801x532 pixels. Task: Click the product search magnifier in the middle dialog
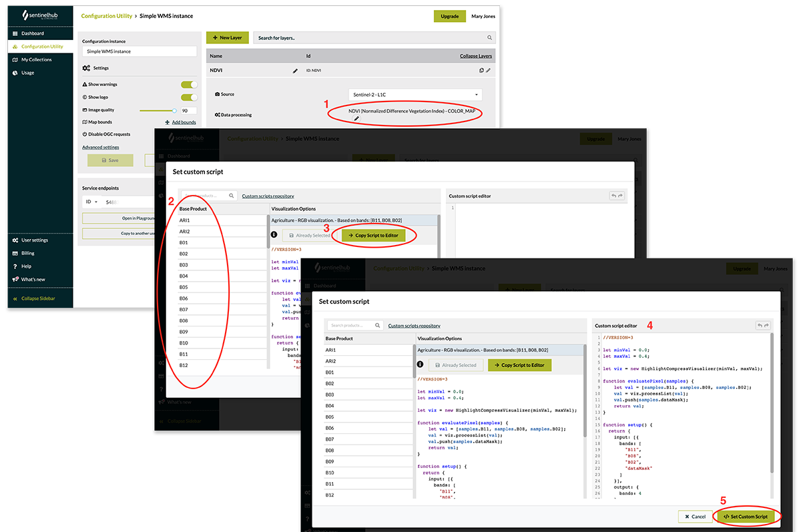pyautogui.click(x=232, y=196)
